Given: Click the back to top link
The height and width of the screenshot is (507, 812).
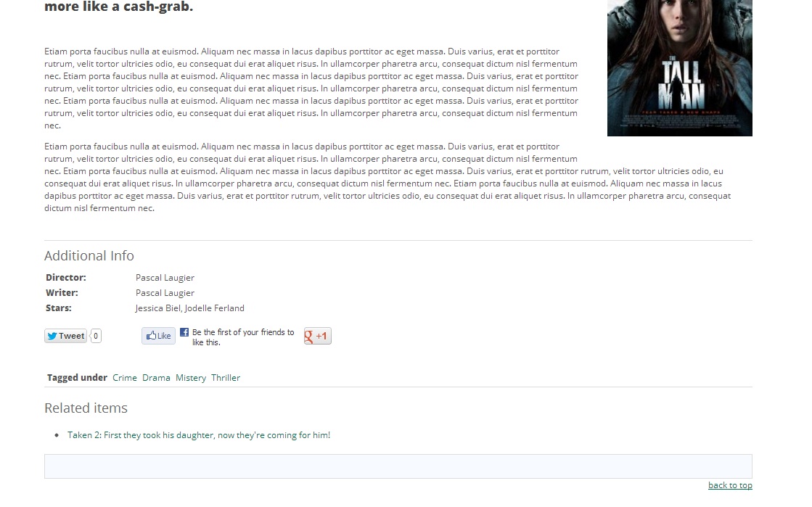Looking at the screenshot, I should click(730, 485).
